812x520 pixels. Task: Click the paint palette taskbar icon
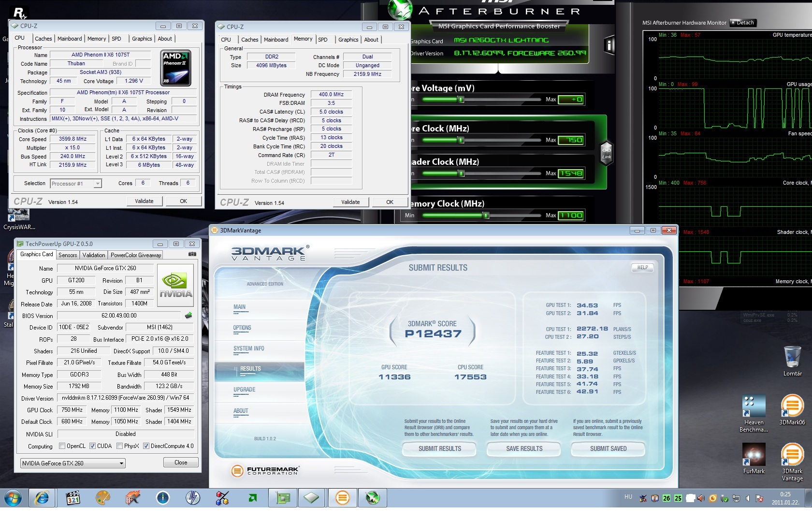click(x=103, y=498)
